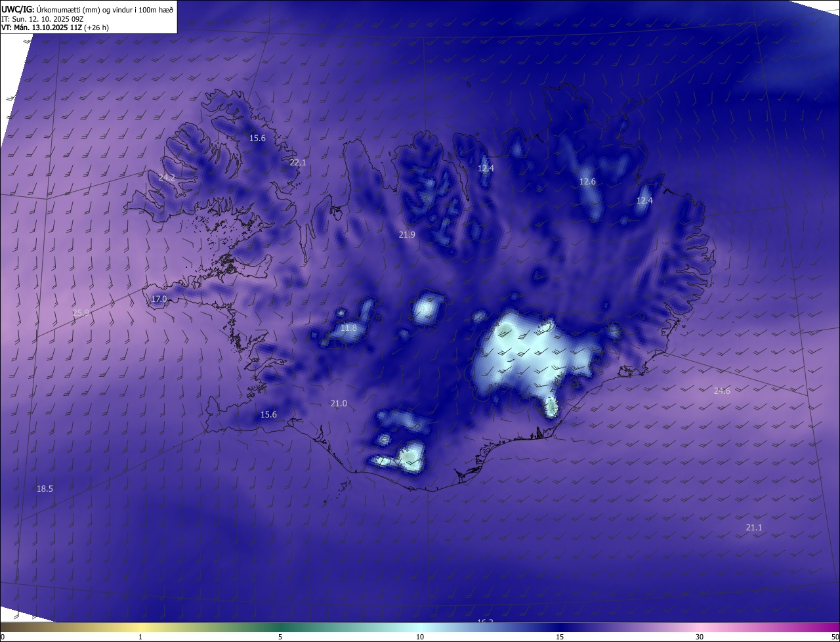Click the 12.4 label right of 12.6

click(x=645, y=200)
